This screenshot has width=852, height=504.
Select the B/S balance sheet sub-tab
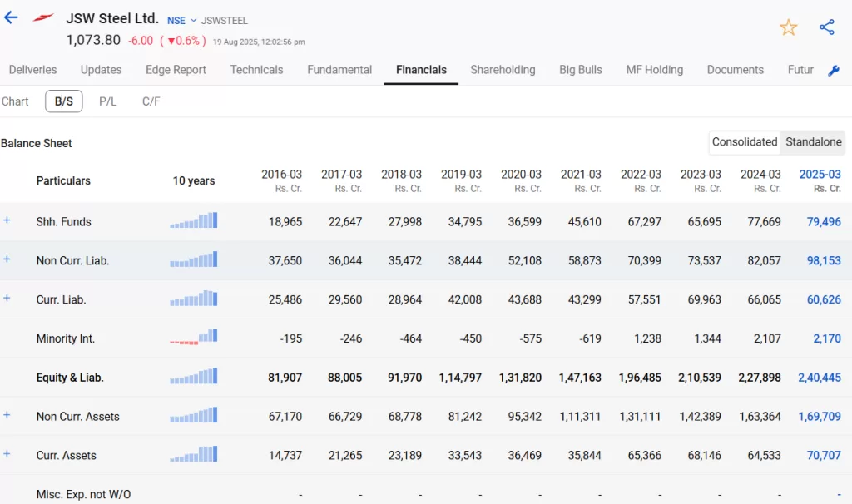coord(63,101)
